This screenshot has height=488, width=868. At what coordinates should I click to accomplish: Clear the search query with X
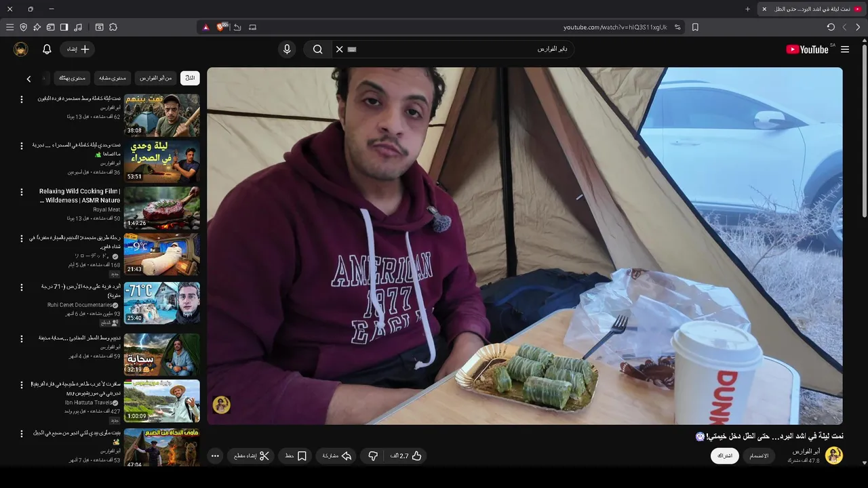(x=339, y=49)
